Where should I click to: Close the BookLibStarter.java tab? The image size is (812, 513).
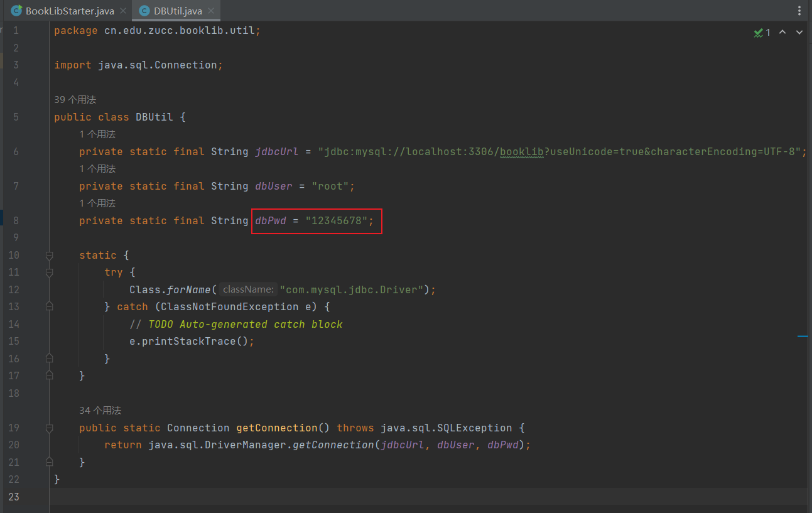pos(122,11)
